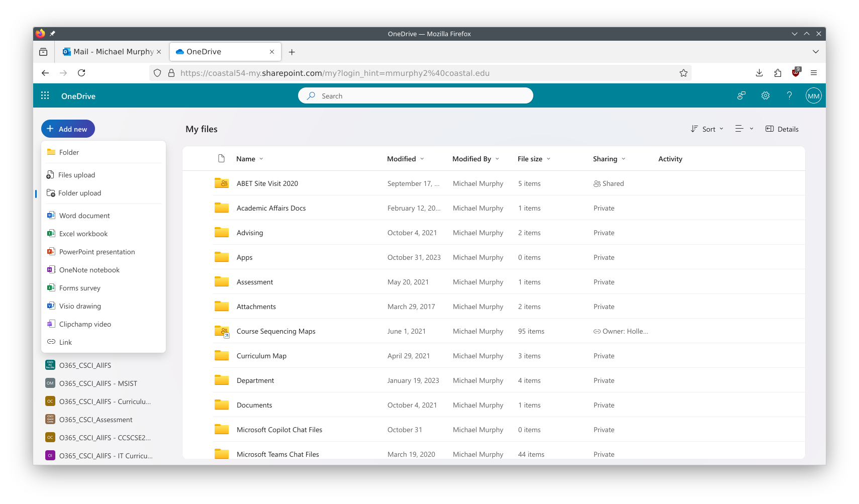Screen dimensions: 859x504
Task: Select the OneDrive browser tab
Action: point(225,51)
